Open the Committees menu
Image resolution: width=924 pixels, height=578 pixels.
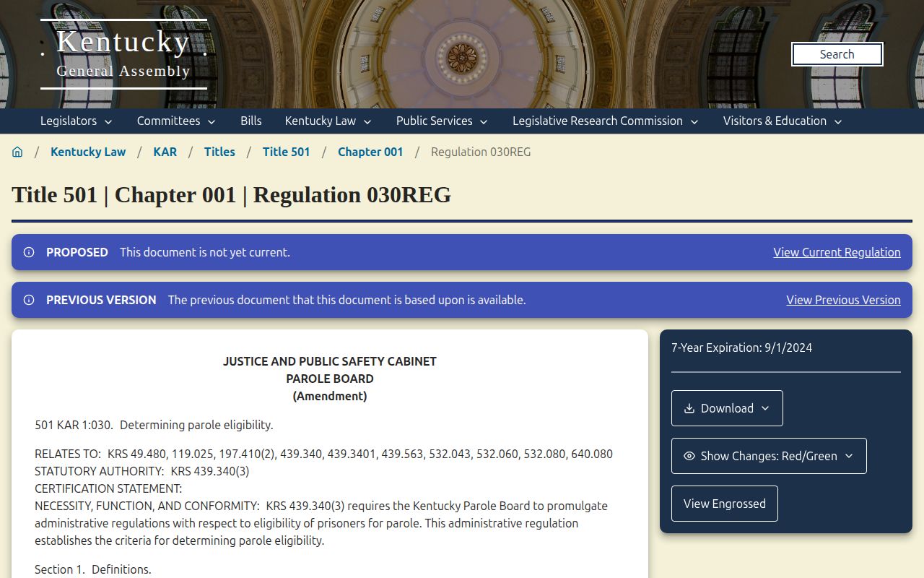[x=176, y=121]
